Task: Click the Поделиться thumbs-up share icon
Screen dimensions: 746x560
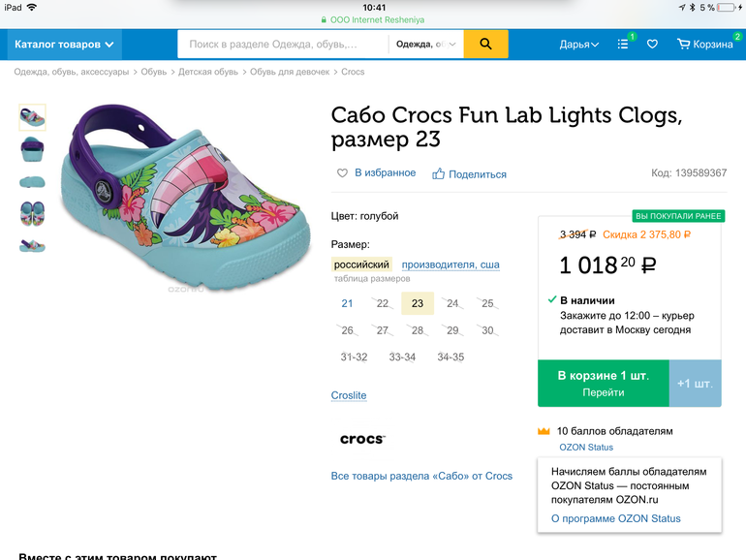Action: tap(439, 174)
